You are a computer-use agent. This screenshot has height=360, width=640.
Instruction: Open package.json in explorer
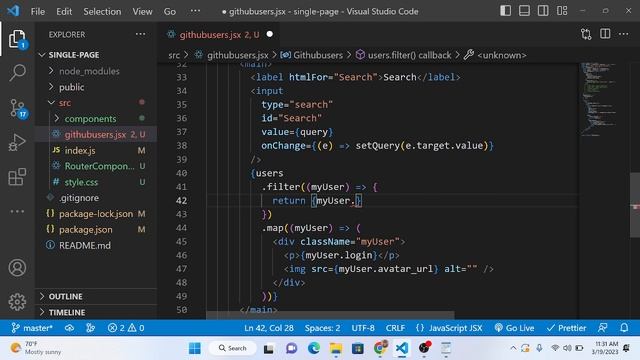(x=96, y=229)
